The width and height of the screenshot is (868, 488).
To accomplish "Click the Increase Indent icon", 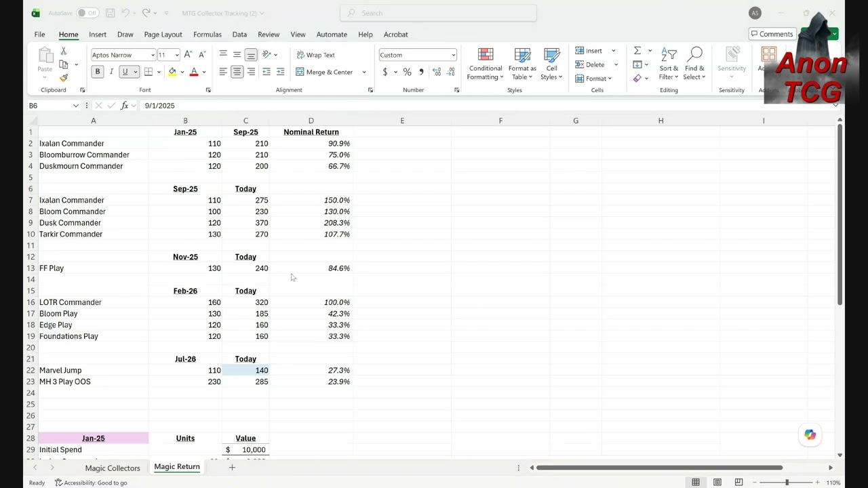I will 281,72.
